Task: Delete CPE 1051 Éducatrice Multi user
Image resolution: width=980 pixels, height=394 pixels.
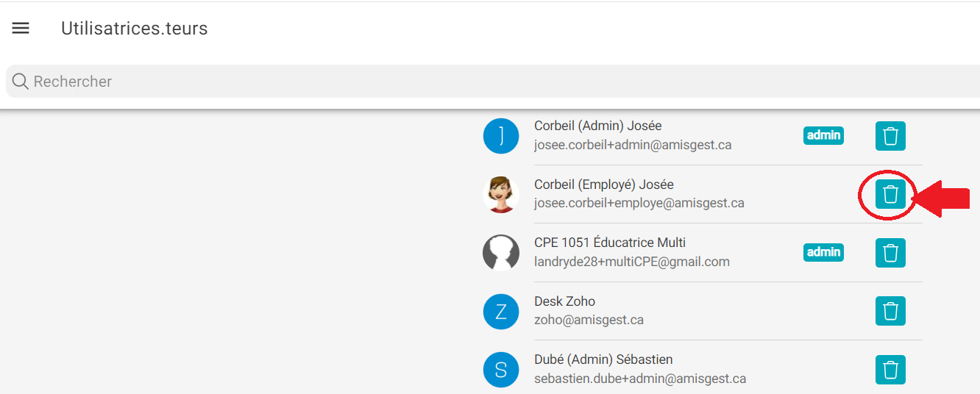Action: pyautogui.click(x=890, y=253)
